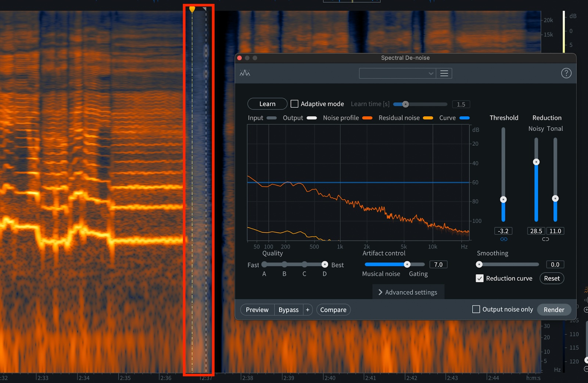Click the Learn button

pyautogui.click(x=267, y=104)
